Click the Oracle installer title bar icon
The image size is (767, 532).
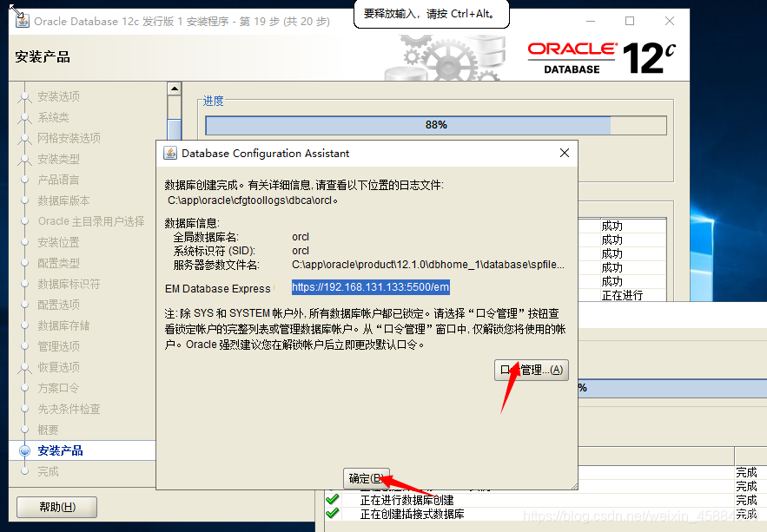tap(22, 21)
